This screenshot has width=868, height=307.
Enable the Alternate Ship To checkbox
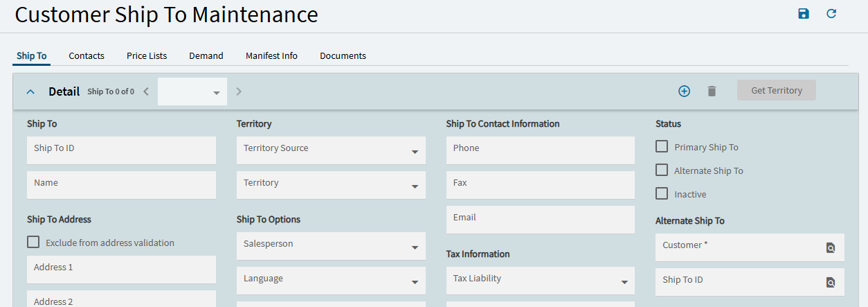coord(662,170)
